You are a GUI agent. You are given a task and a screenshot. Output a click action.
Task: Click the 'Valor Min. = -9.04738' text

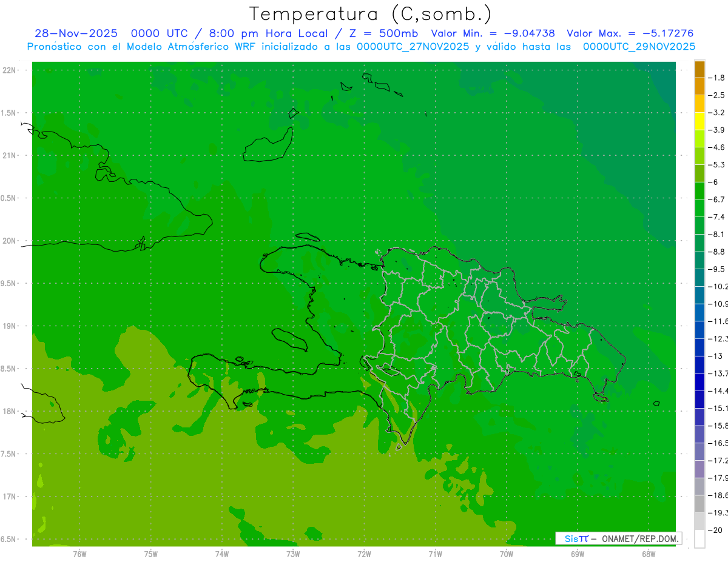coord(493,33)
